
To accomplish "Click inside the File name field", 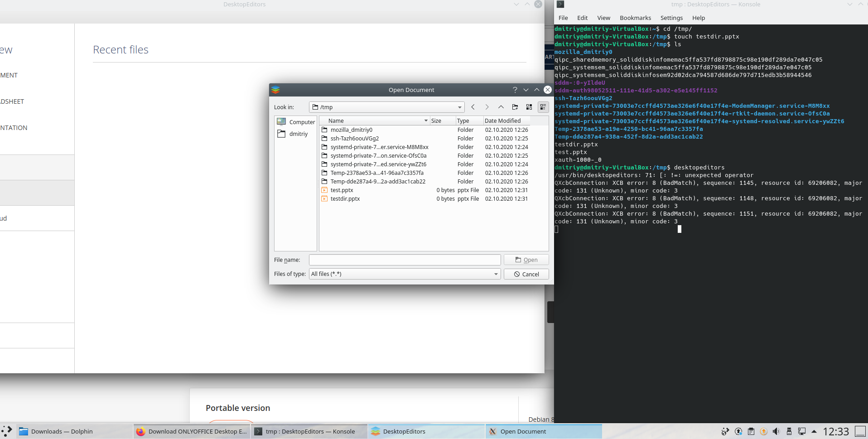I will coord(404,259).
